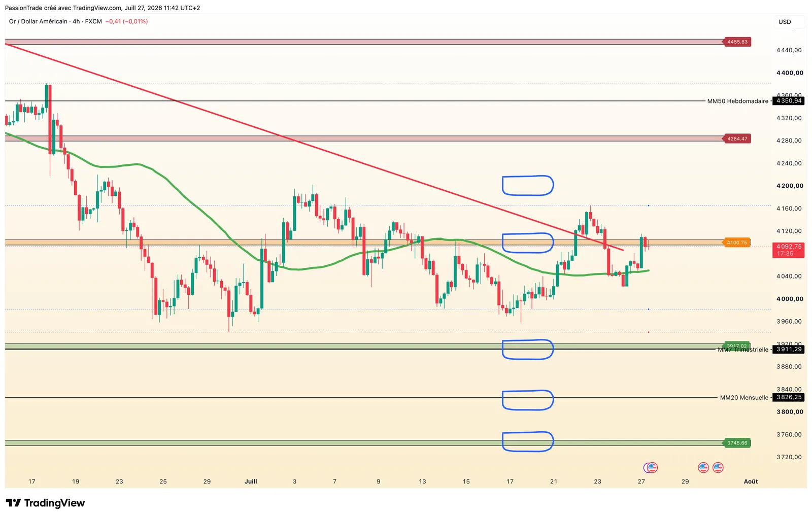Select the green 3745.66 support price tag
The image size is (812, 518).
click(x=737, y=443)
